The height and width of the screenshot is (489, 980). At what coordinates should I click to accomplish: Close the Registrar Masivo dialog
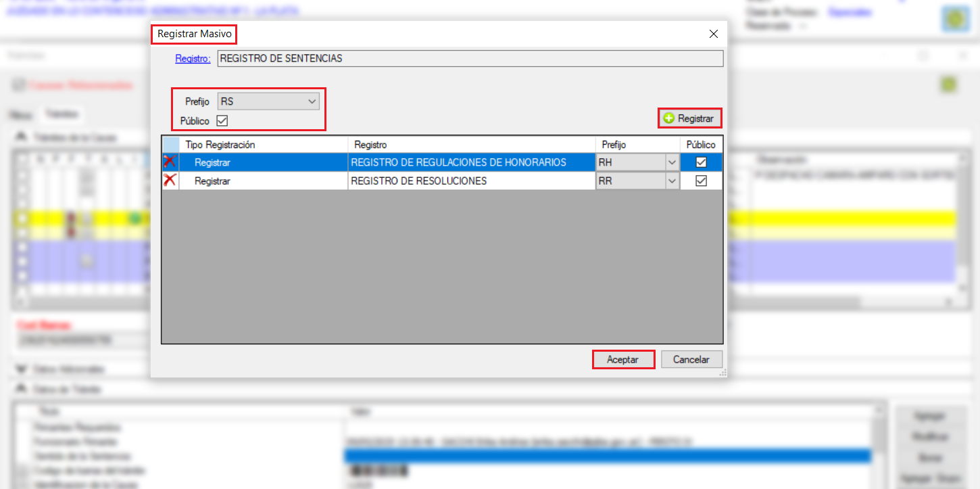tap(713, 34)
